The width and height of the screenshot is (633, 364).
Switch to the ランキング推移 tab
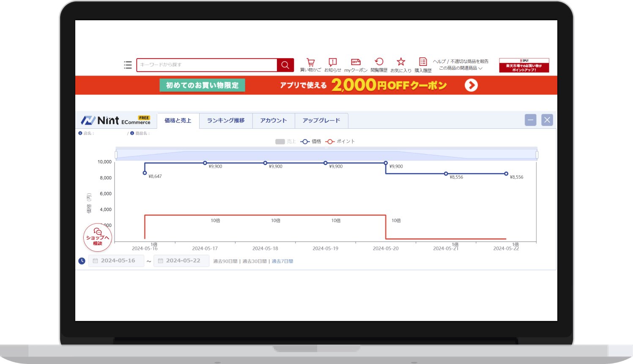[226, 121]
